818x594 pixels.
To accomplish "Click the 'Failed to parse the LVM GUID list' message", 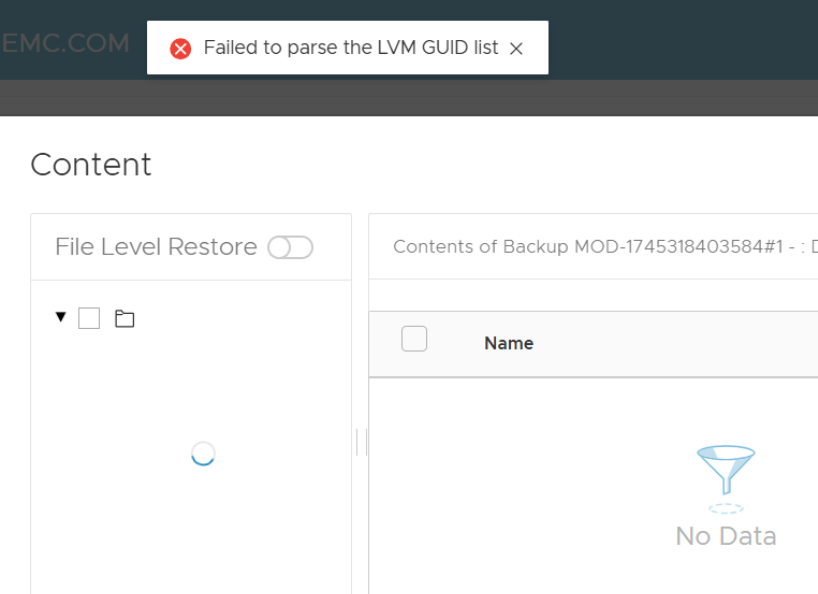I will 350,48.
